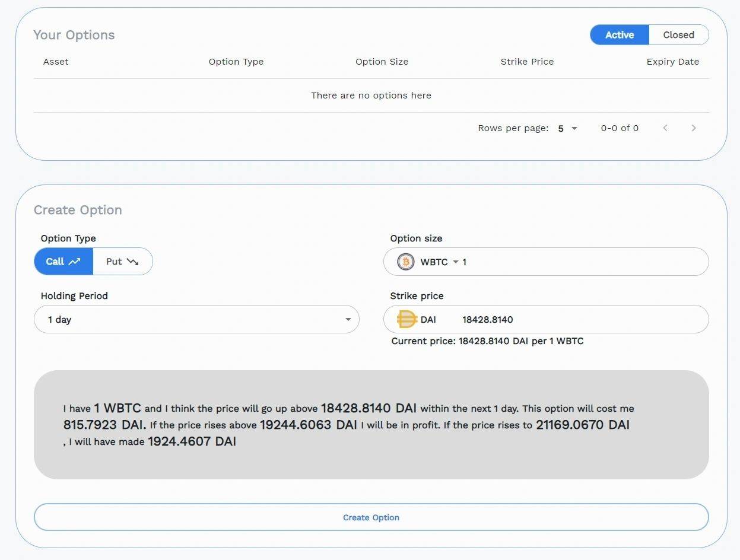
Task: Click the 'There are no options here' message
Action: pyautogui.click(x=371, y=96)
